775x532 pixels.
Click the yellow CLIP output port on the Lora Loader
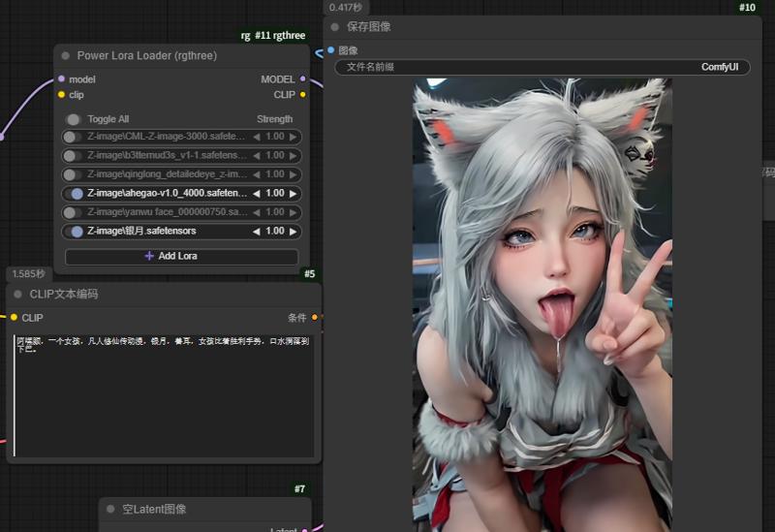(303, 95)
